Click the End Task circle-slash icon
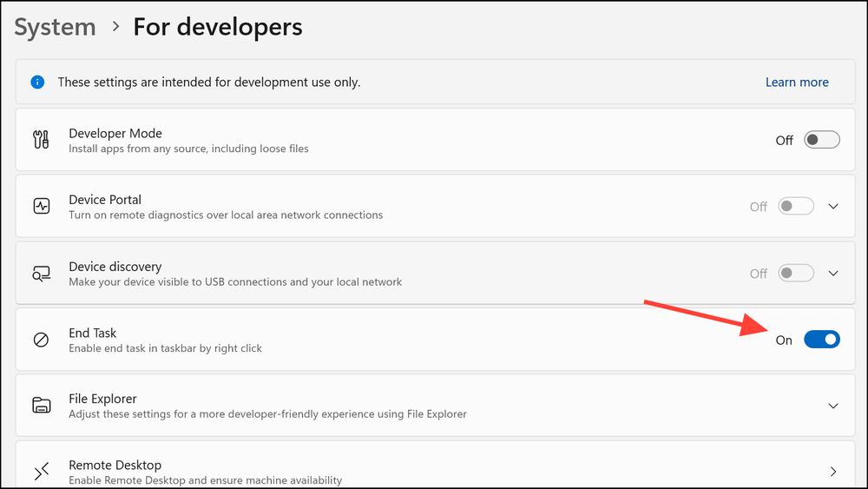The image size is (868, 489). [41, 340]
